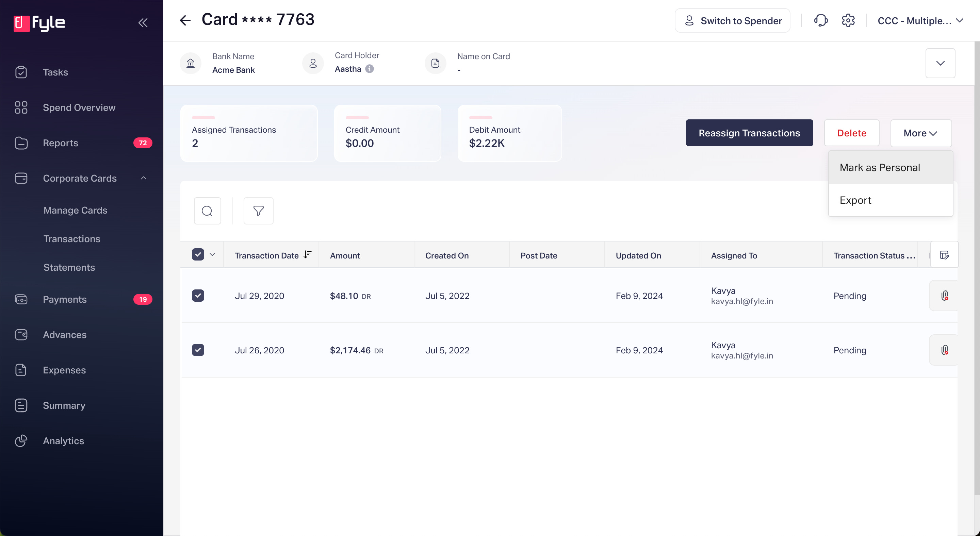Deselect the Jul 29, 2020 transaction checkbox
The width and height of the screenshot is (980, 536).
(x=198, y=296)
